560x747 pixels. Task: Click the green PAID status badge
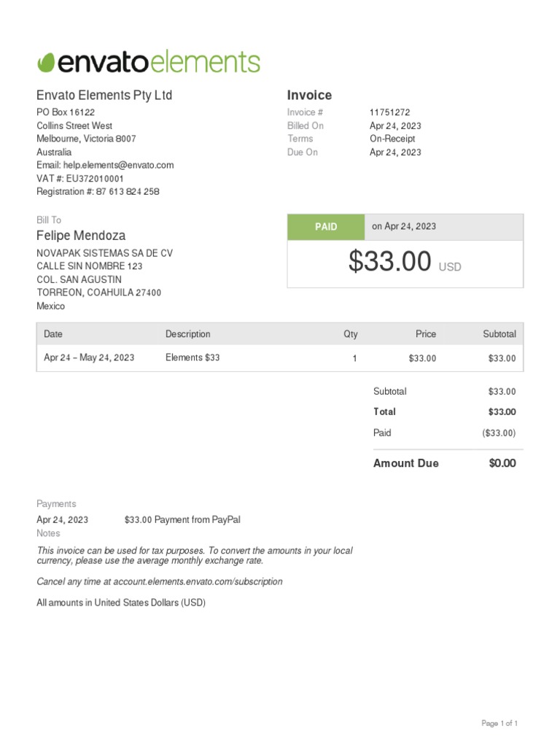(x=326, y=227)
